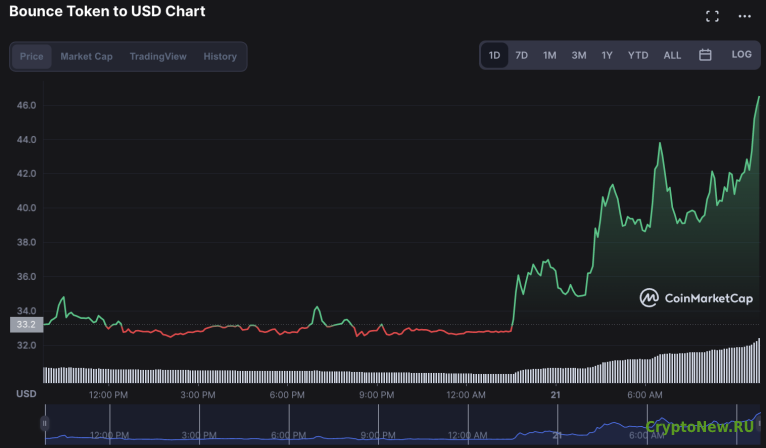Toggle the LOG scale option
Viewport: 766px width, 448px height.
741,54
